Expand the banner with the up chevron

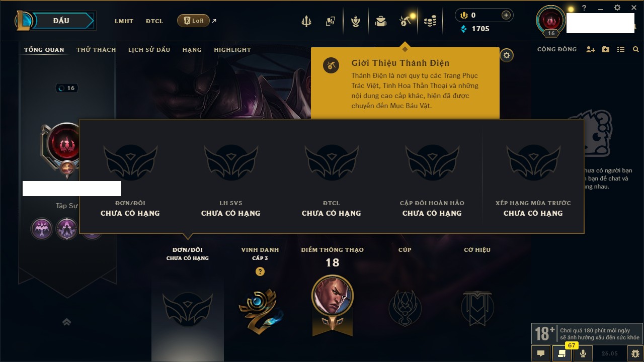66,322
